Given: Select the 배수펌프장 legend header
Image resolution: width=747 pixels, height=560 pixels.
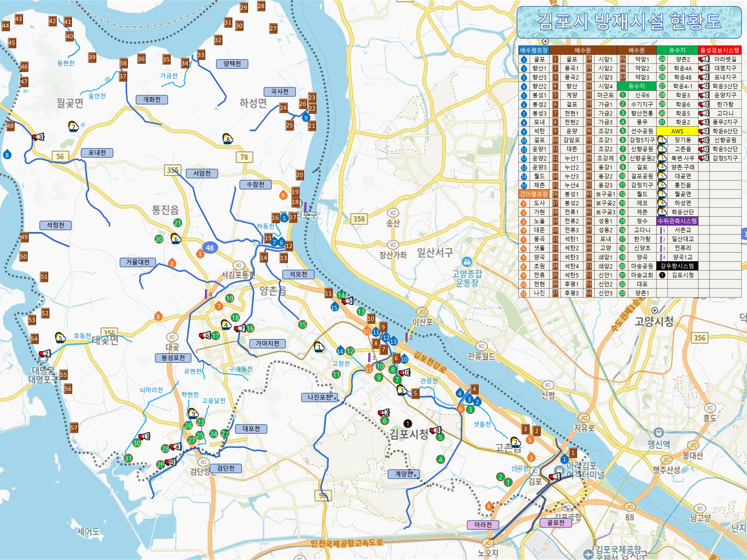Looking at the screenshot, I should 534,50.
